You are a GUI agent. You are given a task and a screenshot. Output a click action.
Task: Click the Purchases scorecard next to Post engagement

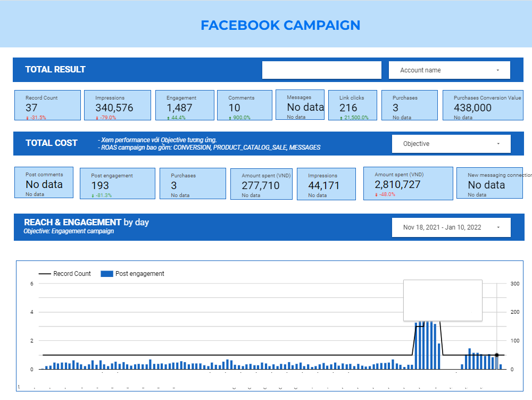[193, 183]
